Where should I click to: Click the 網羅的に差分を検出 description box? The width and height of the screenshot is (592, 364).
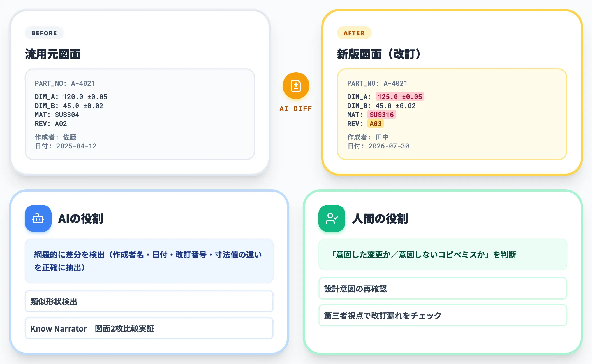pos(149,261)
